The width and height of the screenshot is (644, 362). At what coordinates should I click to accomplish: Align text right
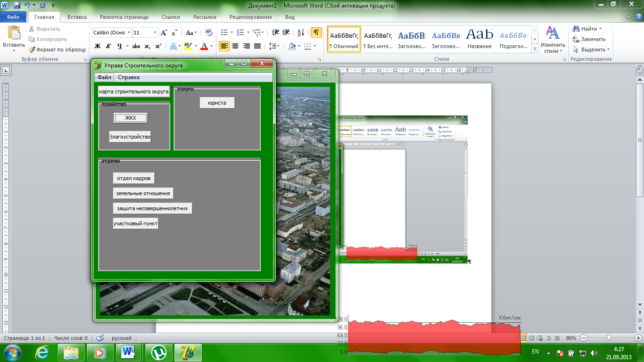[246, 46]
